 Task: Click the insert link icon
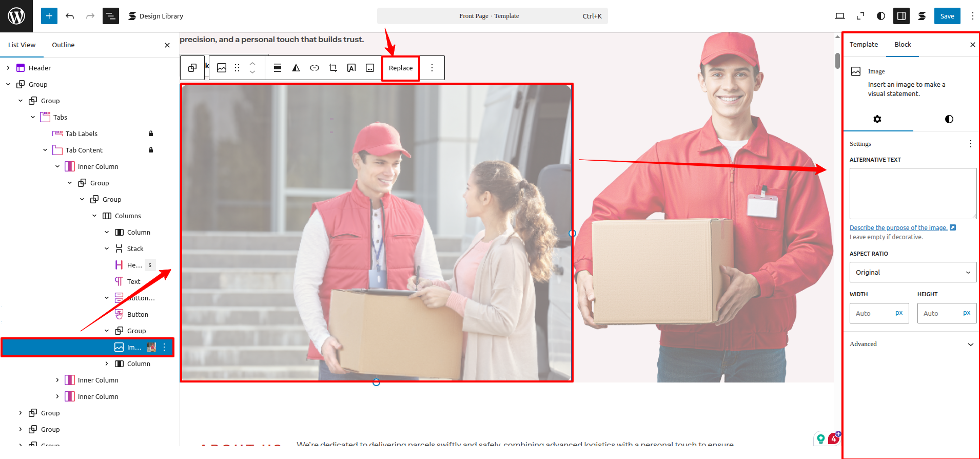[315, 68]
